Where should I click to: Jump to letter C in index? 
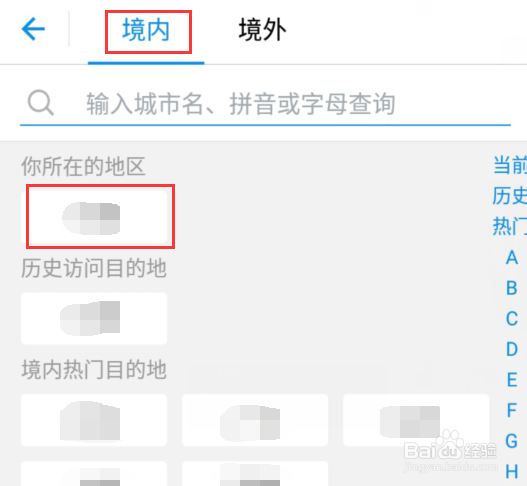point(512,319)
